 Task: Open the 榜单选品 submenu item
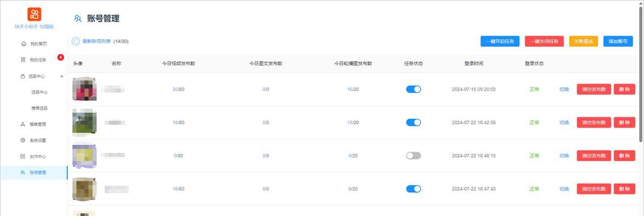39,108
